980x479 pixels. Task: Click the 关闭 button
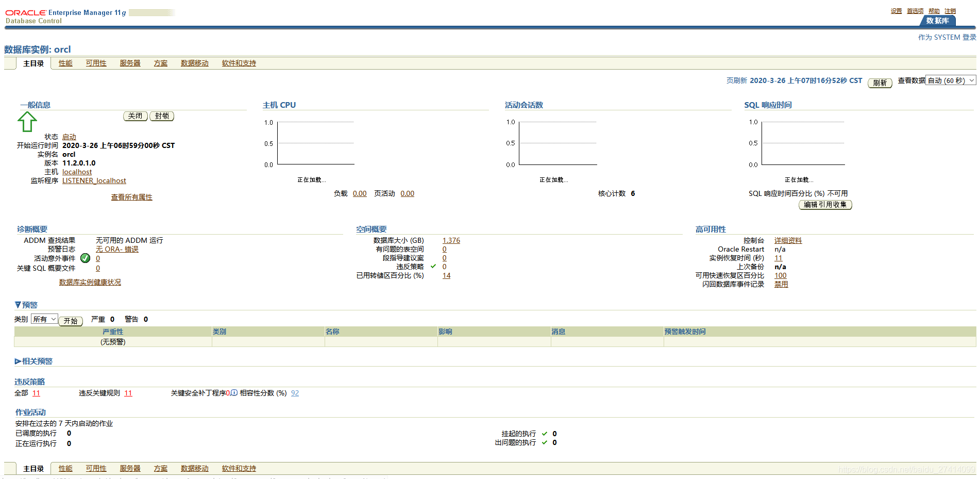(136, 116)
